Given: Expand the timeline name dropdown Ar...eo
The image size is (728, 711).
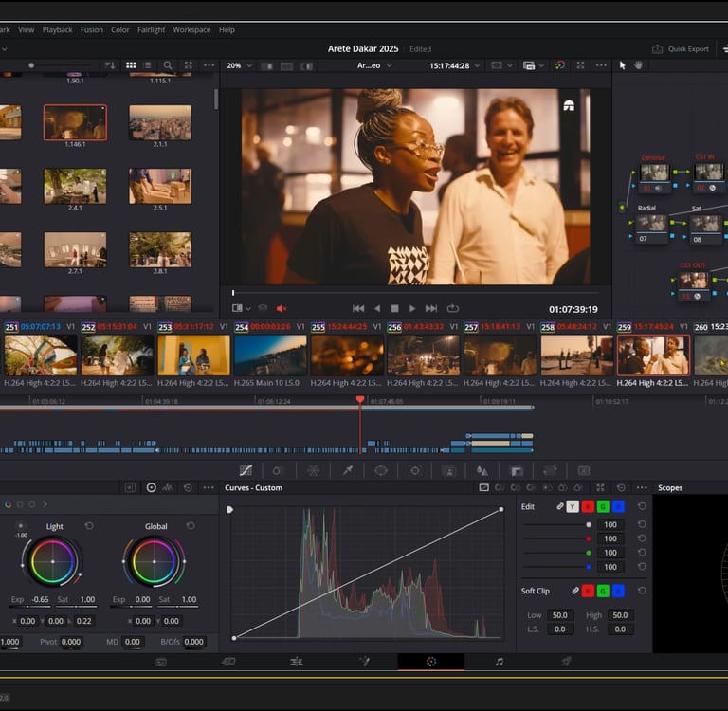Looking at the screenshot, I should coord(374,65).
